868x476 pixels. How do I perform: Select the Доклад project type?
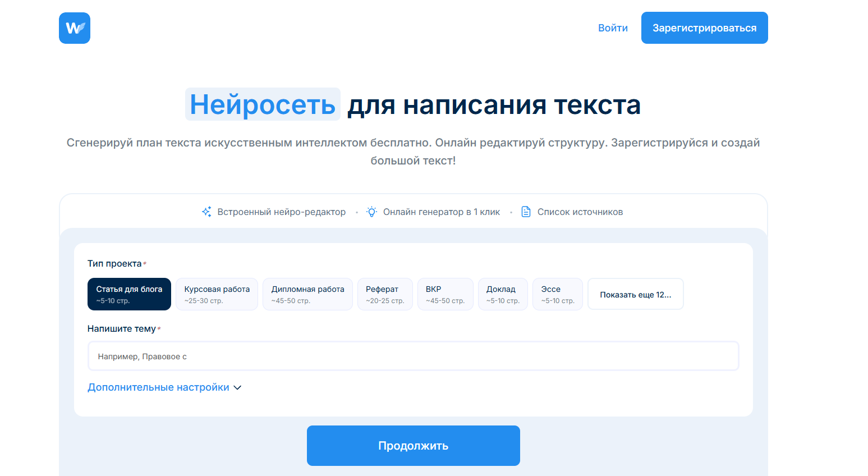click(x=503, y=294)
